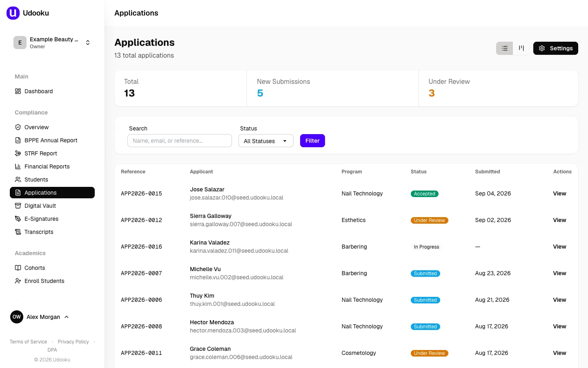Open Financial Reports section
The height and width of the screenshot is (368, 588).
click(52, 166)
